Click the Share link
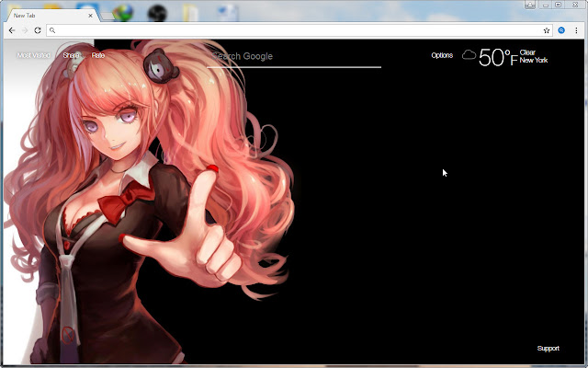This screenshot has height=368, width=588. pyautogui.click(x=71, y=55)
